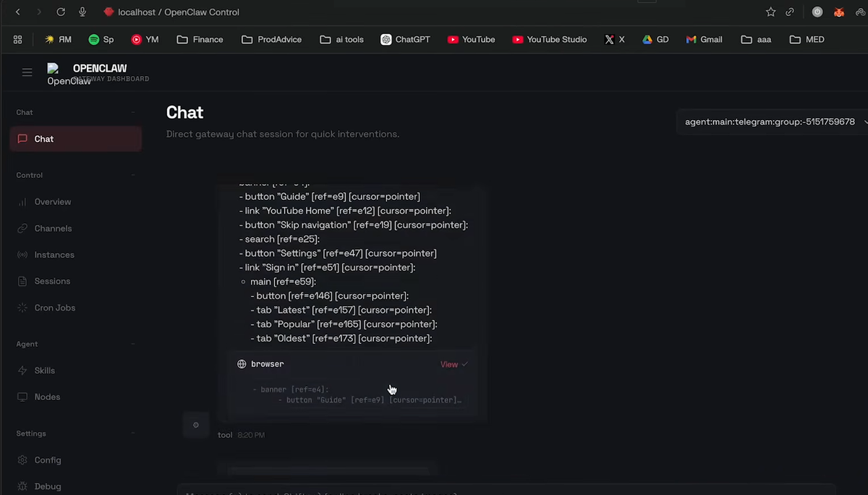Reload the page with the refresh icon
This screenshot has width=868, height=495.
[x=61, y=12]
